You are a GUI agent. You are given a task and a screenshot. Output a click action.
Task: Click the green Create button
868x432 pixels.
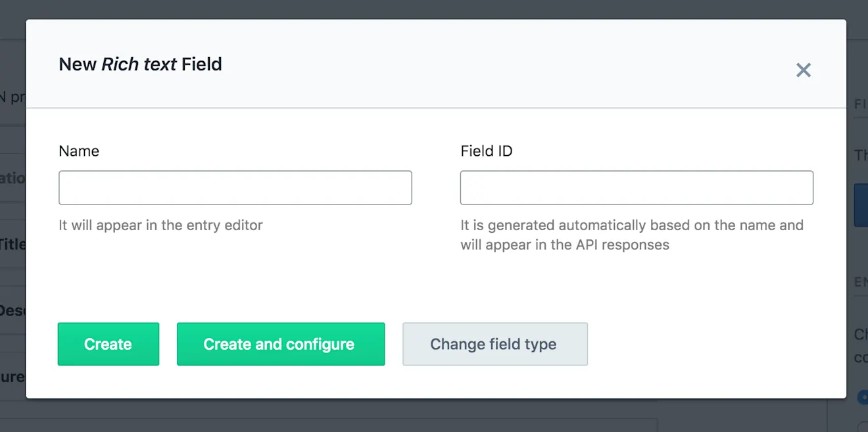coord(108,344)
